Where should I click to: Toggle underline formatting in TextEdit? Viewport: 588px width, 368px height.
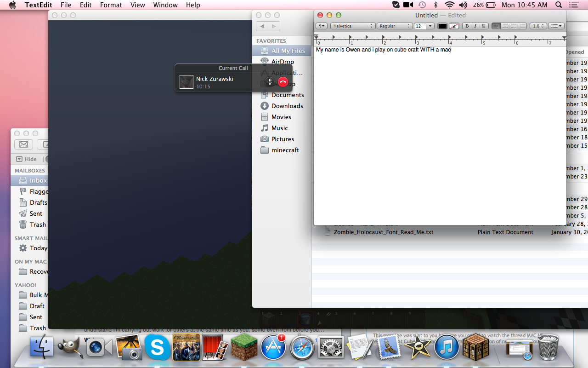(x=483, y=26)
